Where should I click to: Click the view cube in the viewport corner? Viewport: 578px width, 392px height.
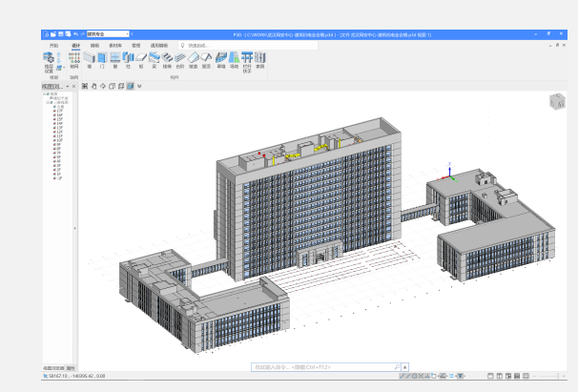pyautogui.click(x=557, y=101)
